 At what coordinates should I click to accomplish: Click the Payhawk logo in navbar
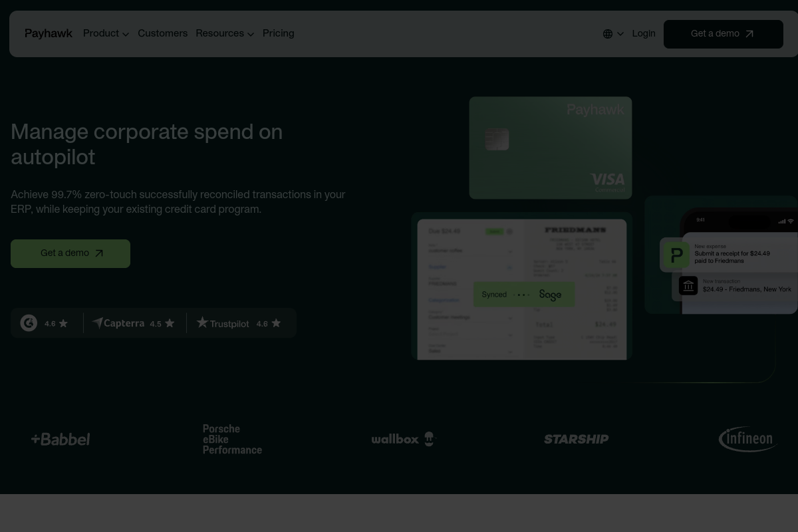tap(48, 34)
